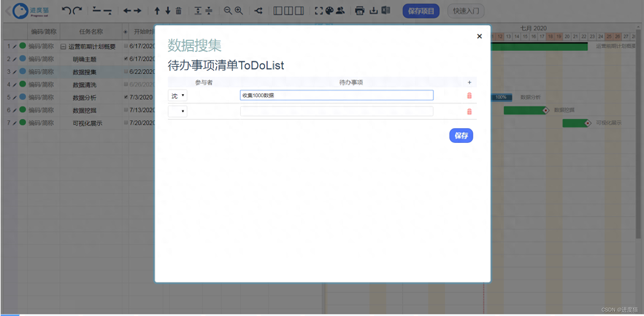Open participant dropdown showing 沈
Image resolution: width=644 pixels, height=316 pixels.
[x=177, y=96]
